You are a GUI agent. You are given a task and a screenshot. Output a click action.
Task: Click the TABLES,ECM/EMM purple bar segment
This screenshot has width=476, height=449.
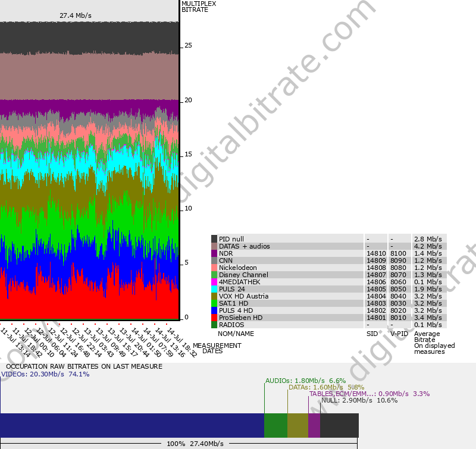pos(314,425)
